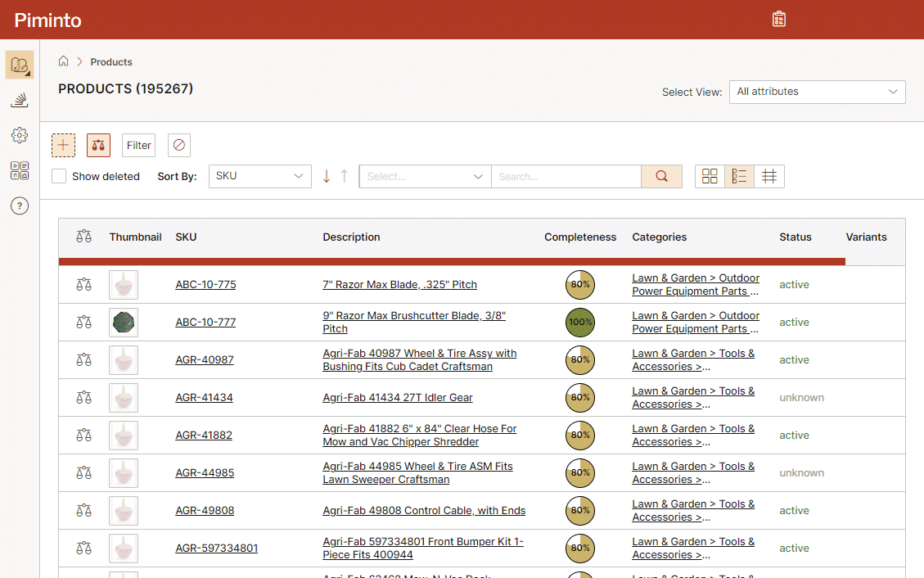Switch to tile grid view
The image size is (924, 578).
click(x=710, y=176)
